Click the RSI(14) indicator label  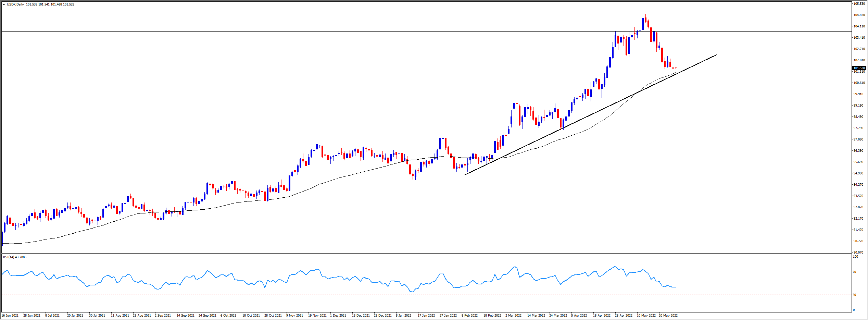tap(14, 257)
